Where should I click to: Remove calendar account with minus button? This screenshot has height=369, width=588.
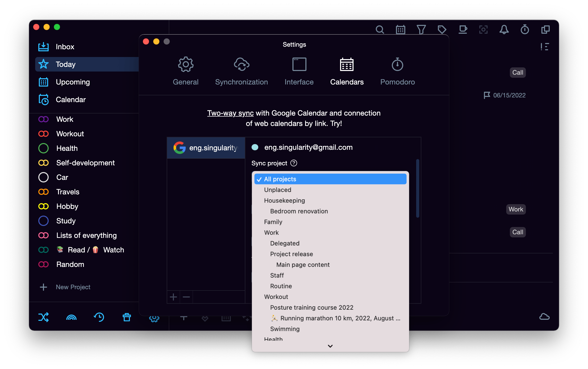(x=186, y=297)
